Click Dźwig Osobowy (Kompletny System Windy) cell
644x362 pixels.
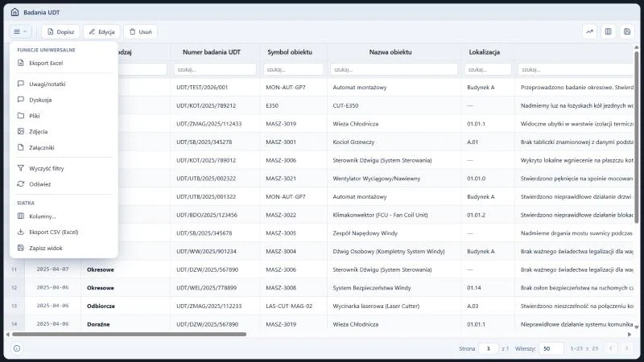[389, 251]
